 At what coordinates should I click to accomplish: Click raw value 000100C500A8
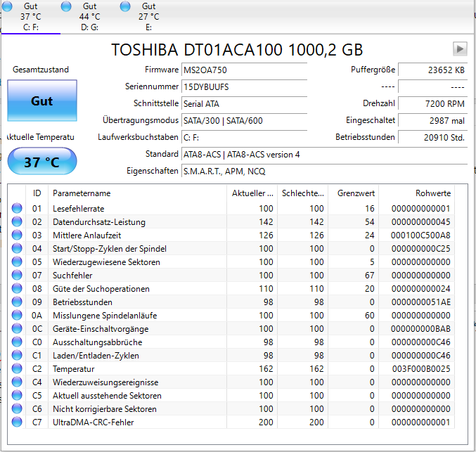pos(420,235)
